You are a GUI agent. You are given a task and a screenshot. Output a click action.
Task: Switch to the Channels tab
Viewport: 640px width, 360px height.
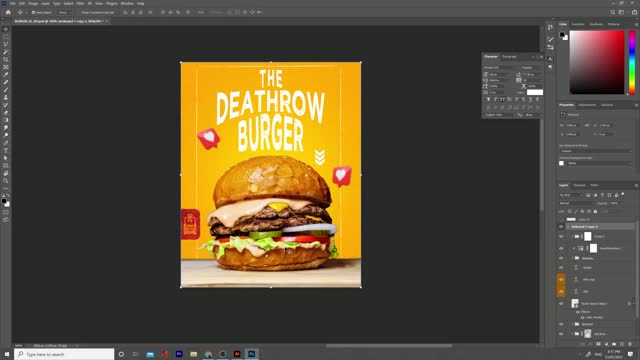[580, 185]
